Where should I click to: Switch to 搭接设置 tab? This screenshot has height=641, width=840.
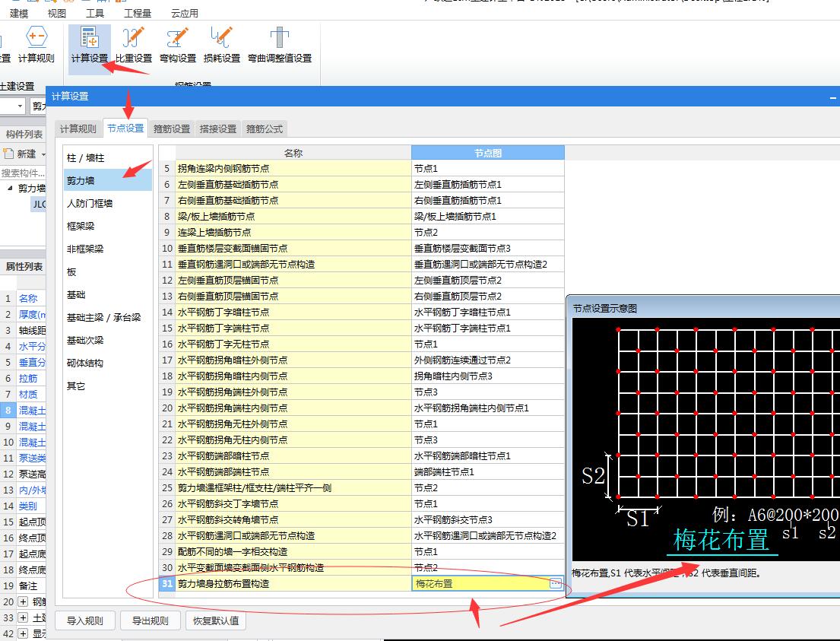(218, 129)
